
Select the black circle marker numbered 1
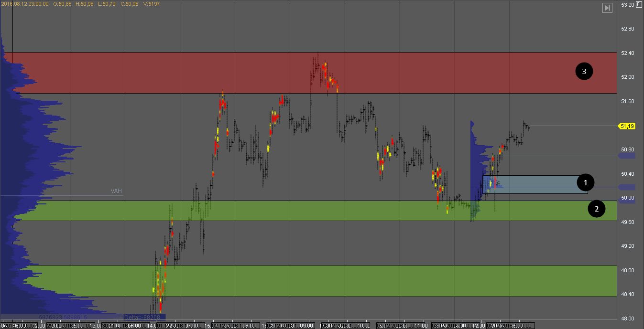click(585, 182)
